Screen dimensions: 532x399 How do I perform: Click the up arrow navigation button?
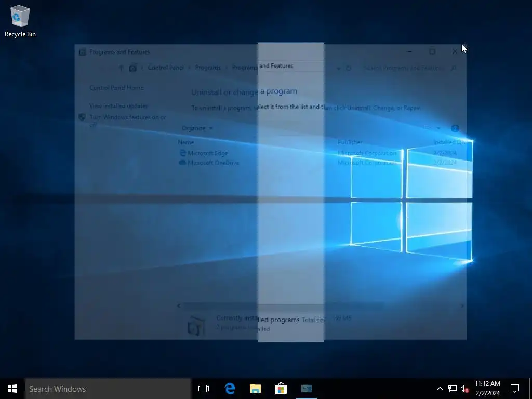pyautogui.click(x=121, y=68)
